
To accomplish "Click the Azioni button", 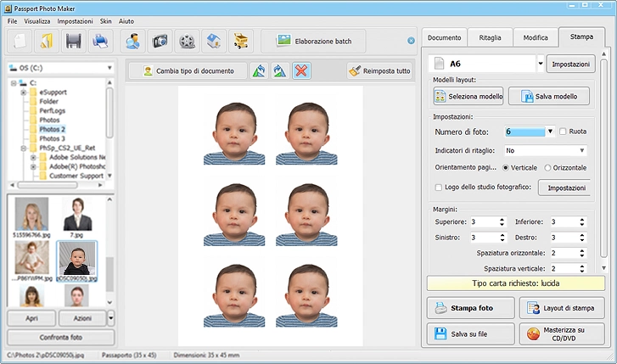I will tap(82, 318).
